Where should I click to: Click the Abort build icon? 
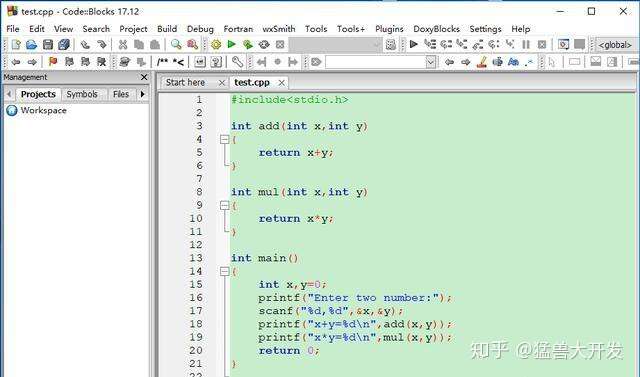click(x=280, y=44)
